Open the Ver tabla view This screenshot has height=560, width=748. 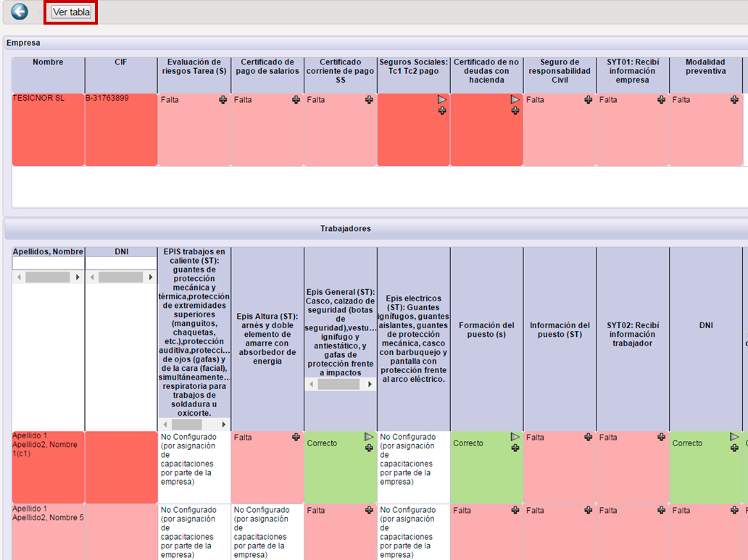click(71, 12)
